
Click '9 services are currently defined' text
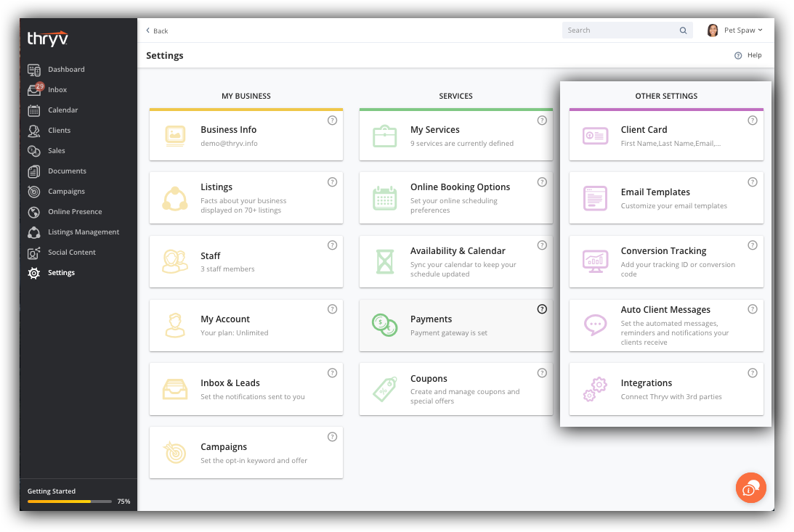point(462,144)
